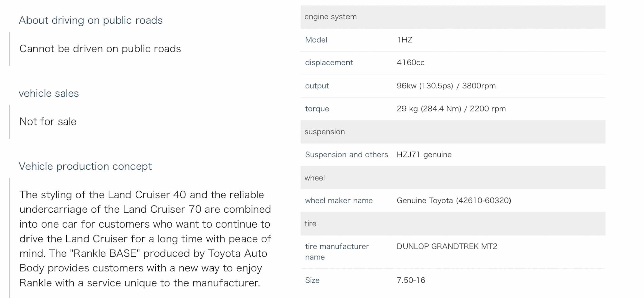Click the "Cannot be driven on public roads" text
This screenshot has height=298, width=644.
100,49
